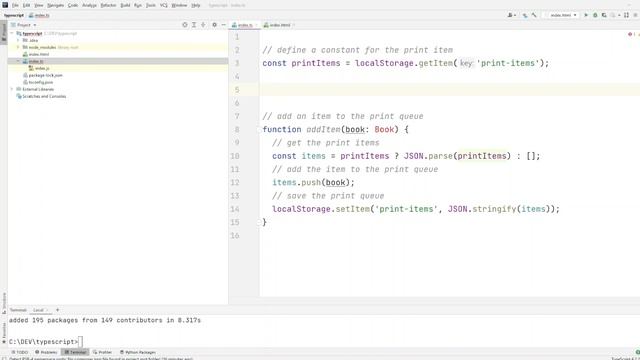Expand External Libraries node

click(12, 89)
